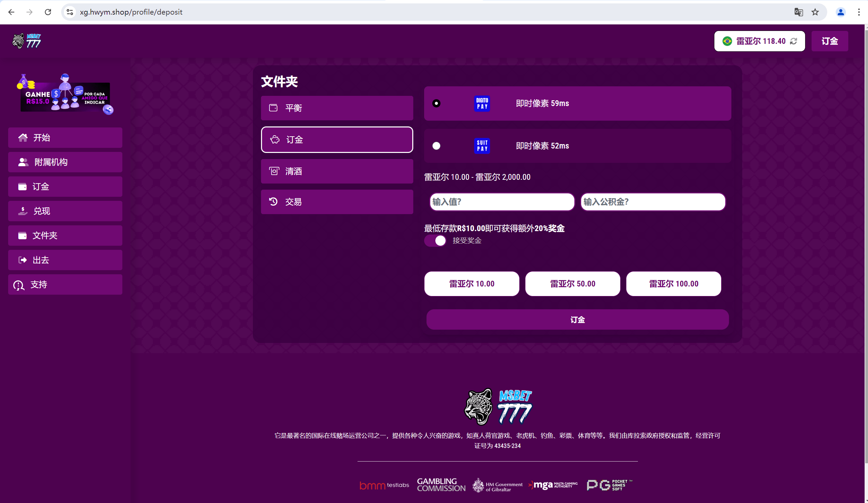Select the Suit Pay 52ms radio button
The image size is (868, 503).
click(x=436, y=146)
